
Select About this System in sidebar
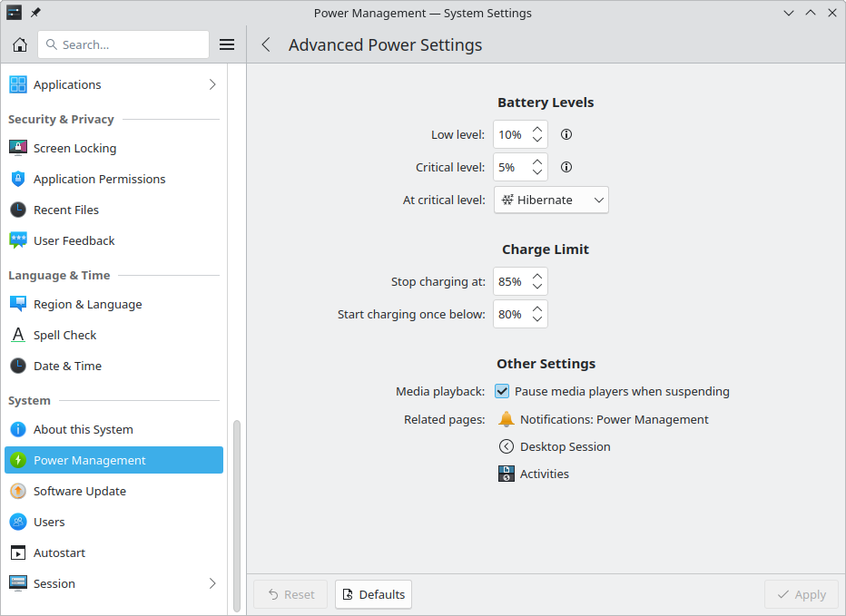[84, 429]
